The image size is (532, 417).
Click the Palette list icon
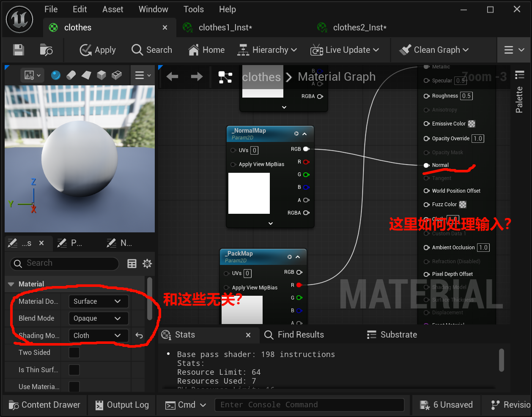coord(520,75)
